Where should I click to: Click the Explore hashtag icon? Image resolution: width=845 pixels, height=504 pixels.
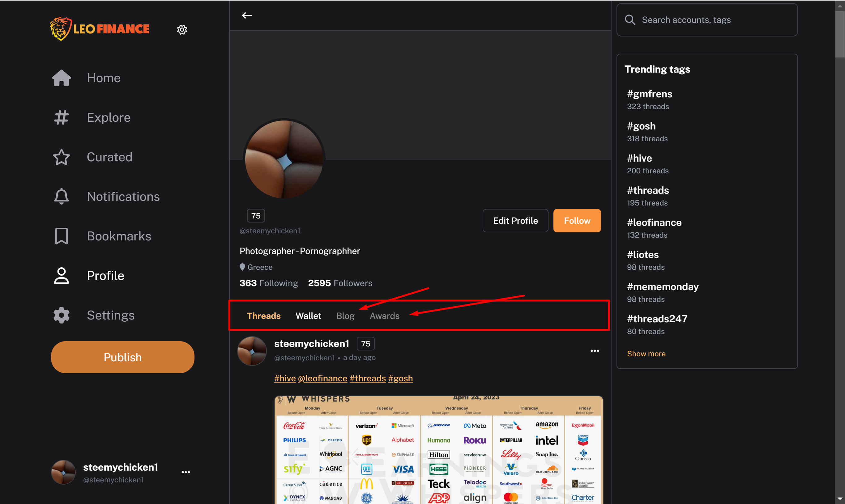(62, 117)
